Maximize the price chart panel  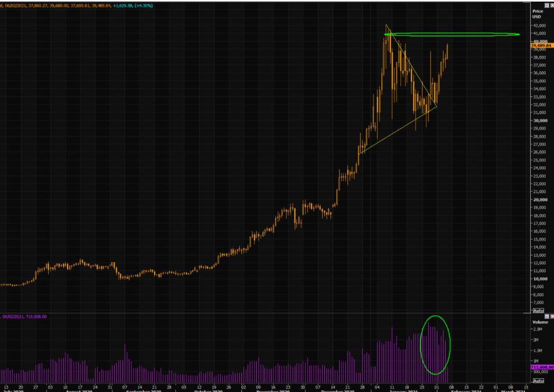547,6
